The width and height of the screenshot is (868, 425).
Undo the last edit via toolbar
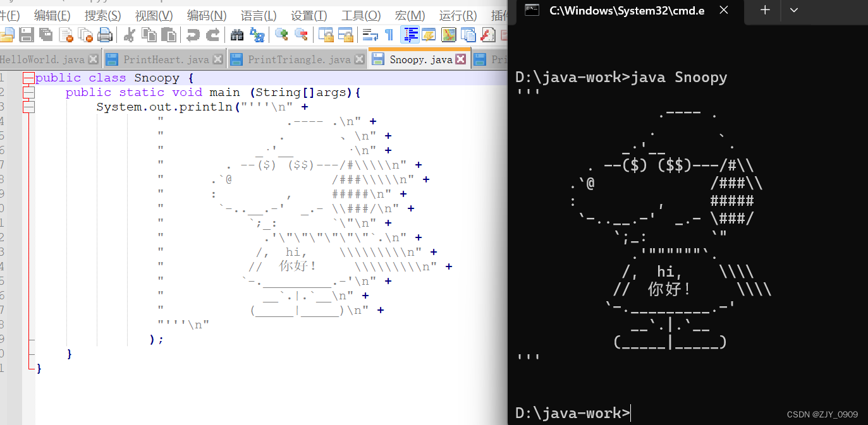pos(193,35)
